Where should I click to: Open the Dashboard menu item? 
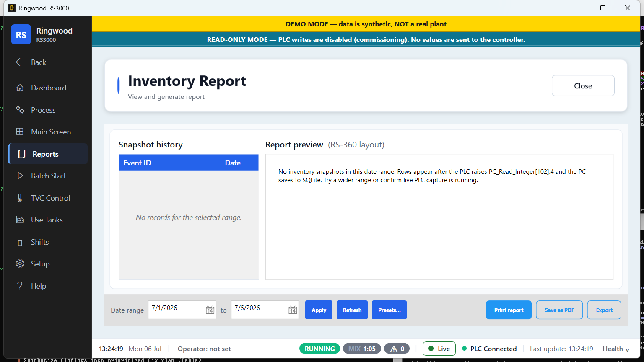(48, 88)
